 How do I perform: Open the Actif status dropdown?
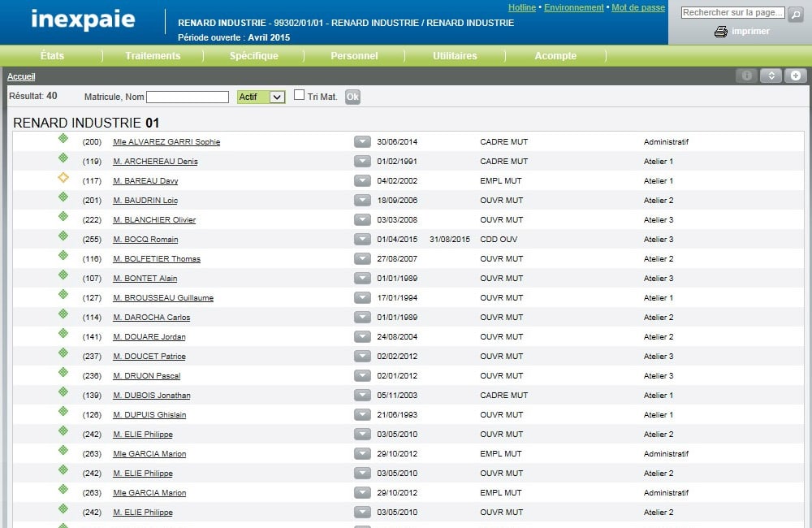pyautogui.click(x=261, y=97)
